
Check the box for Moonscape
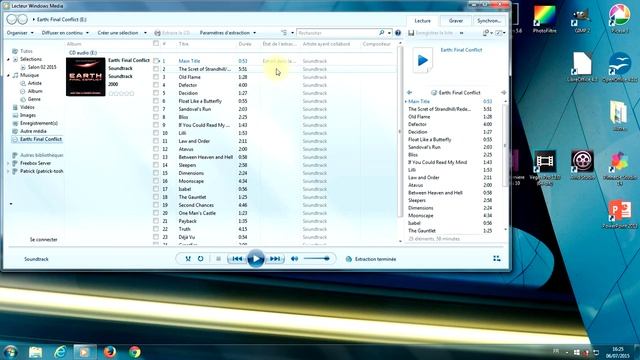pyautogui.click(x=156, y=181)
